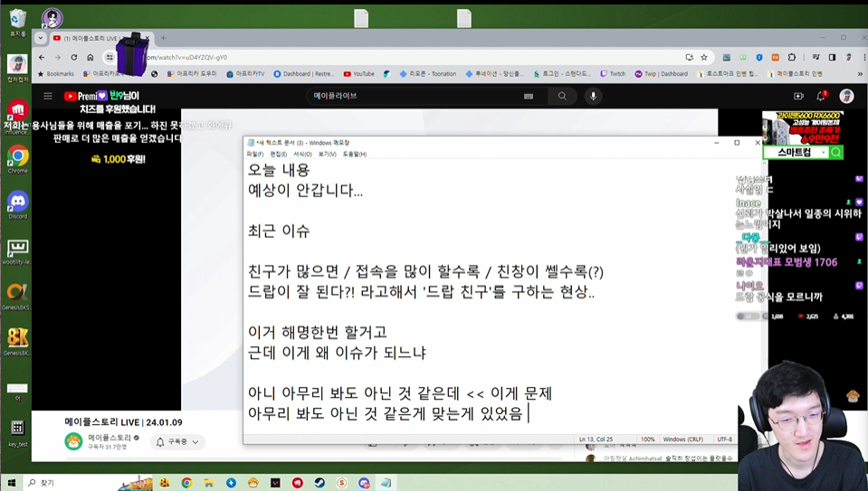Open YouTube notifications bell

click(x=822, y=96)
